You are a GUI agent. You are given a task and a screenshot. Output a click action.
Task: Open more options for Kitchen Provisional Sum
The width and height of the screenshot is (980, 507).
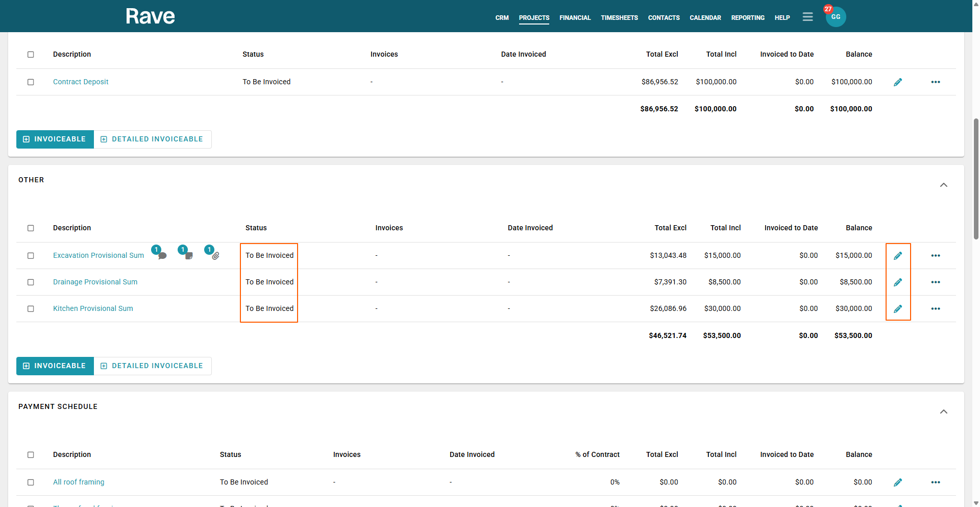[x=935, y=309]
